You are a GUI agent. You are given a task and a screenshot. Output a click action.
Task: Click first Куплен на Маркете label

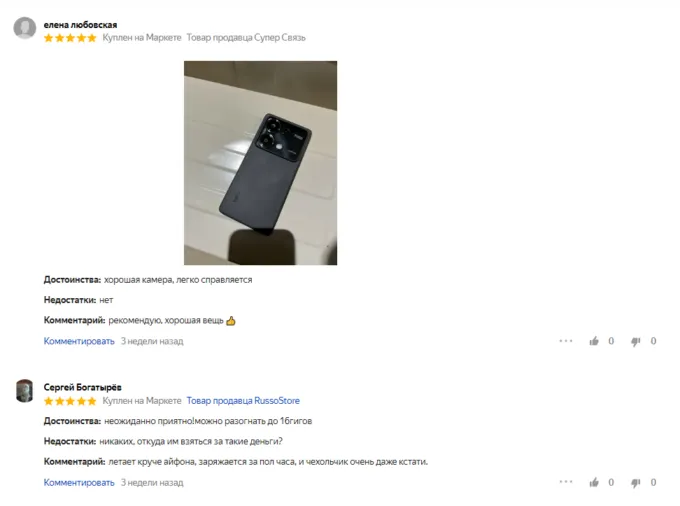[x=142, y=38]
